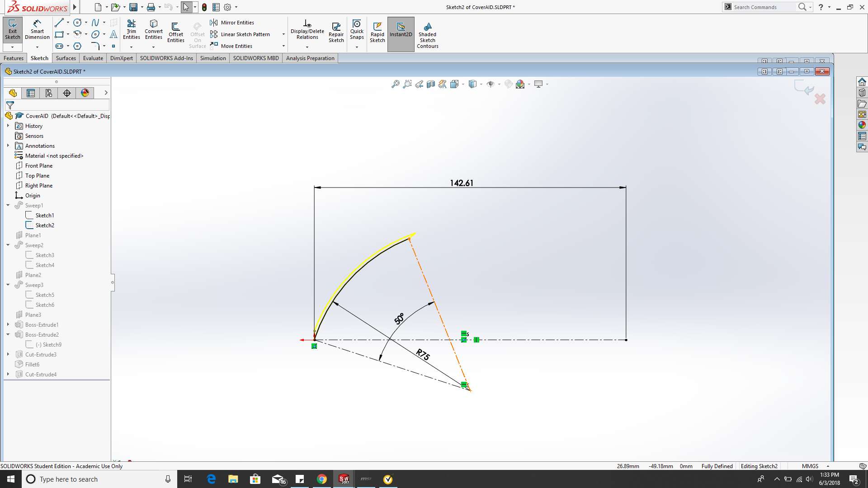
Task: Confirm sketch with corner exit arrow
Action: click(804, 87)
